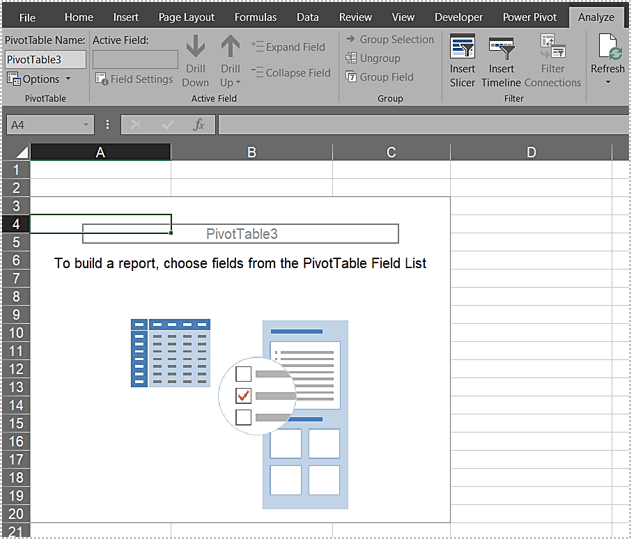Open the Formulas ribbon tab

point(256,17)
